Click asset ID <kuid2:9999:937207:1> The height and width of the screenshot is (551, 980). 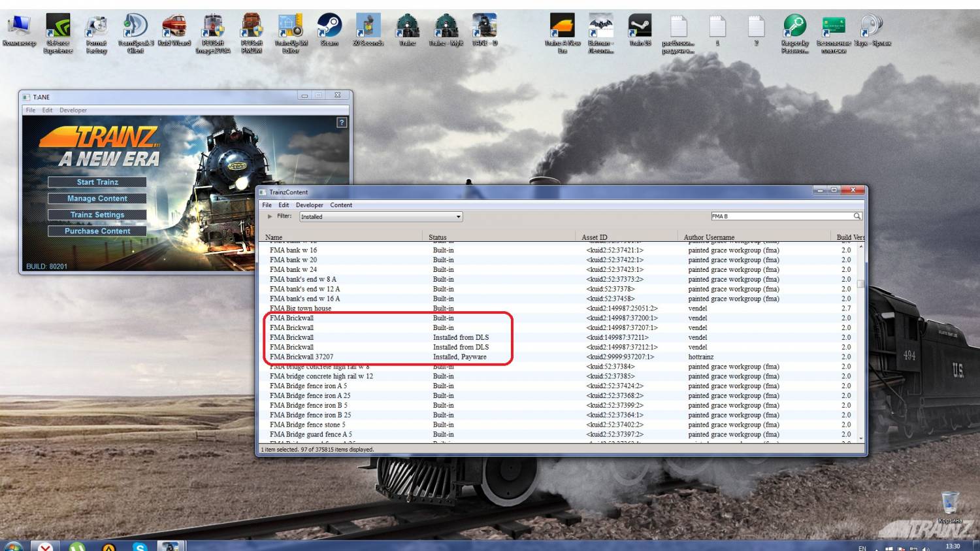click(x=620, y=357)
